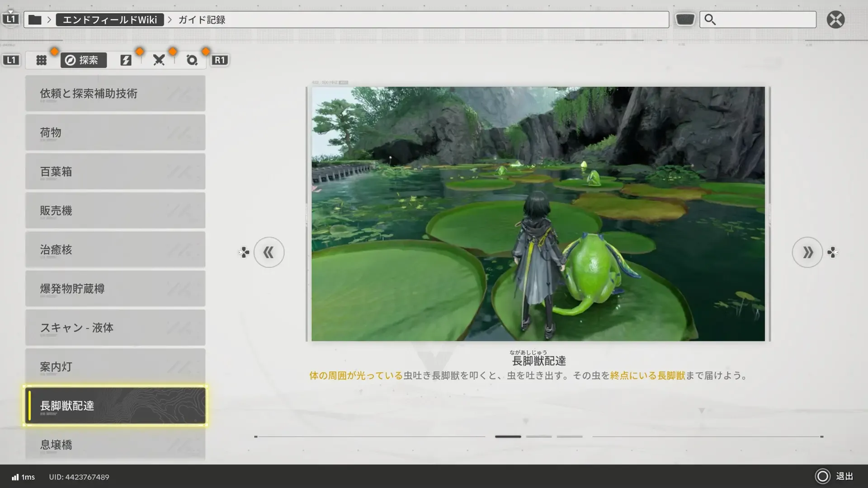868x488 pixels.
Task: Click the folder icon in breadcrumb
Action: coord(35,20)
